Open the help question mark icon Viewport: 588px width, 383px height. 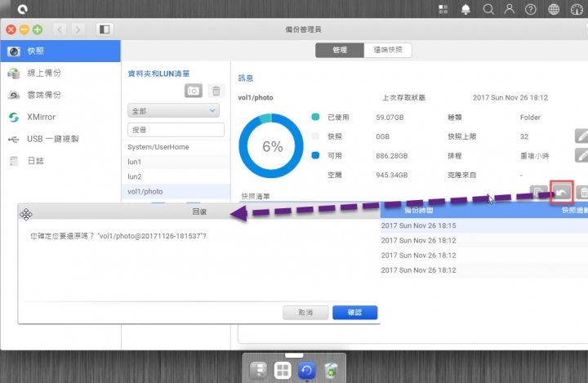point(531,9)
